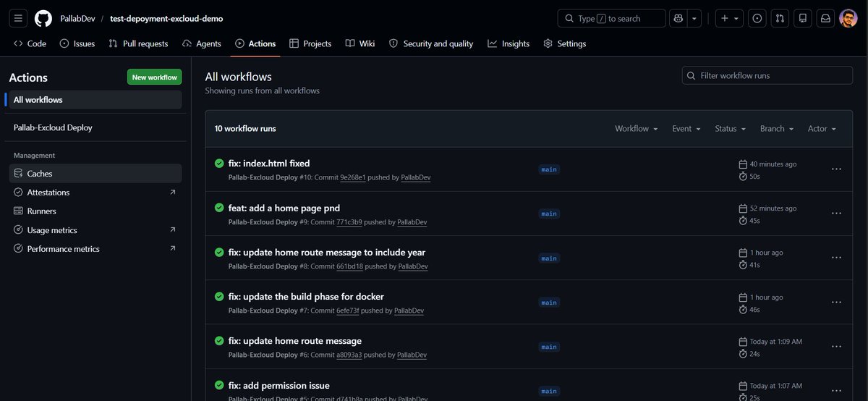
Task: Open the user profile avatar
Action: click(x=848, y=18)
